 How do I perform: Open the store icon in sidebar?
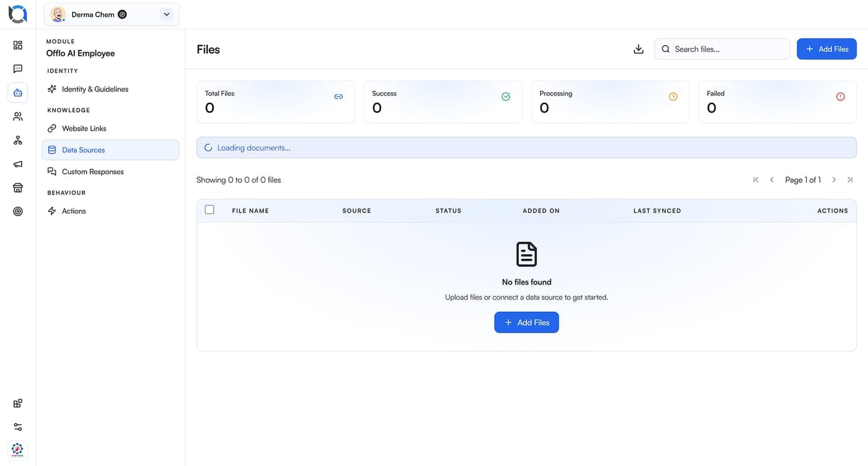18,188
